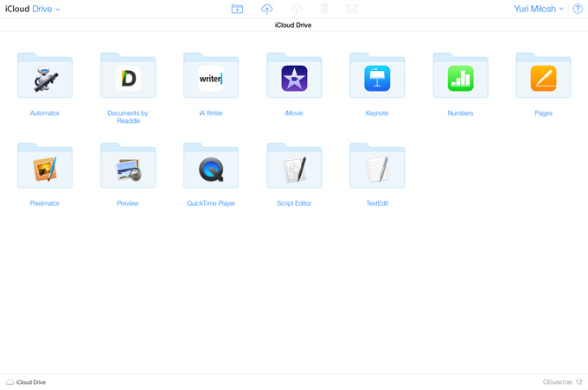Click the iA Writer folder label
Viewport: 588px width, 390px height.
pyautogui.click(x=211, y=113)
